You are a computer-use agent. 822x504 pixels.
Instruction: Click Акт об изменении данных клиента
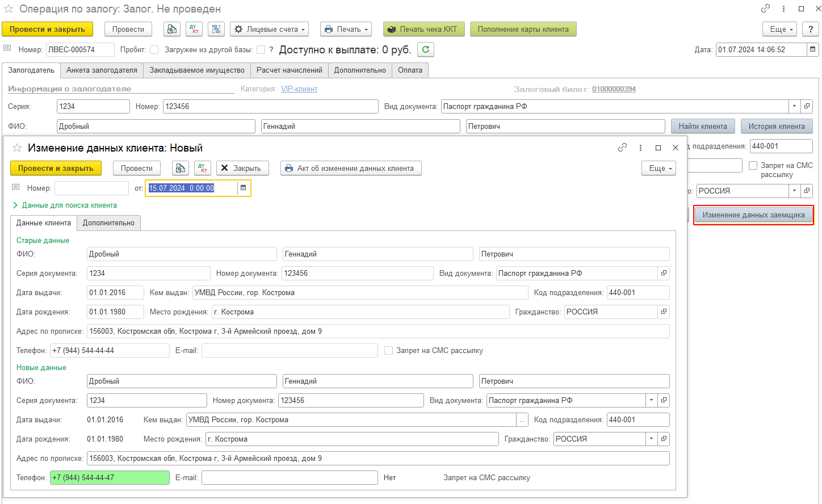[x=351, y=168]
